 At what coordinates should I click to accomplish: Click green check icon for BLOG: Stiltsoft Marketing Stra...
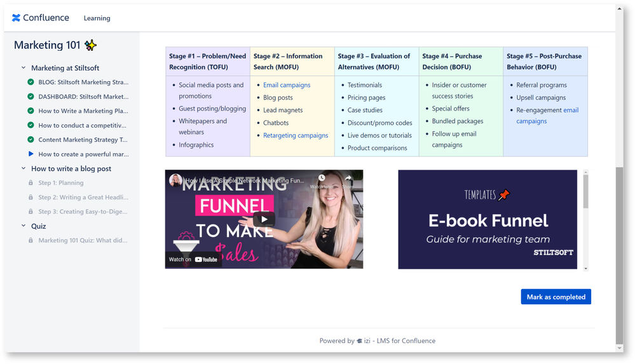(31, 82)
